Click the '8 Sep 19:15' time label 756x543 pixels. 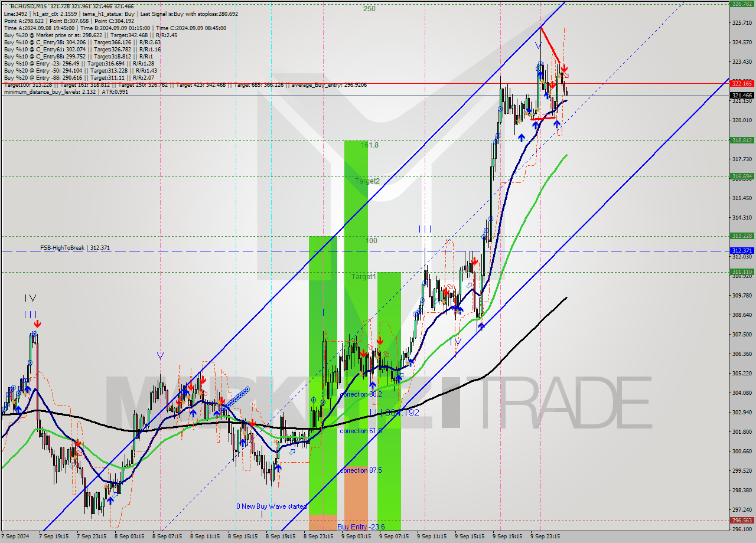[x=281, y=537]
